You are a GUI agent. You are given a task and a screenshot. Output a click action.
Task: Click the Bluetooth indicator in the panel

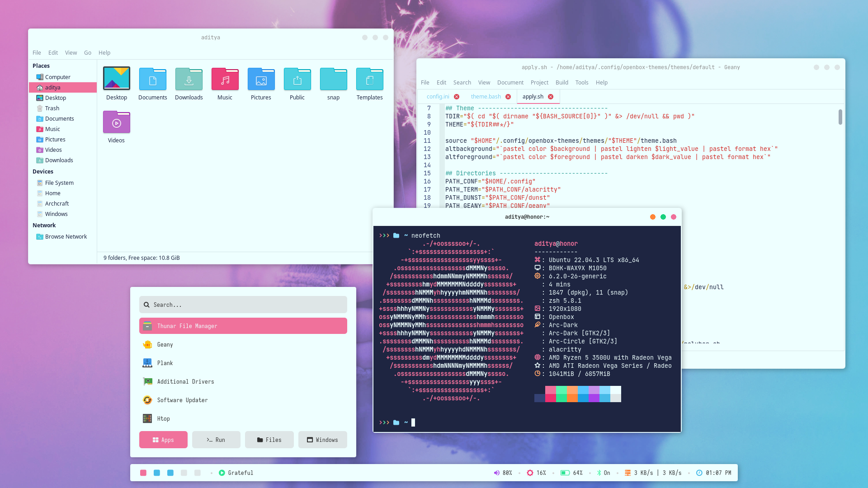tap(599, 473)
